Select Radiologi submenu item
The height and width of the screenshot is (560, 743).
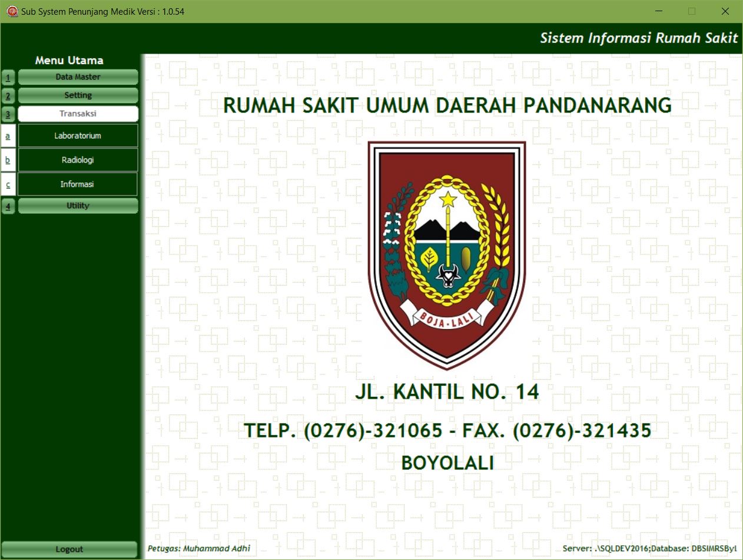point(78,160)
